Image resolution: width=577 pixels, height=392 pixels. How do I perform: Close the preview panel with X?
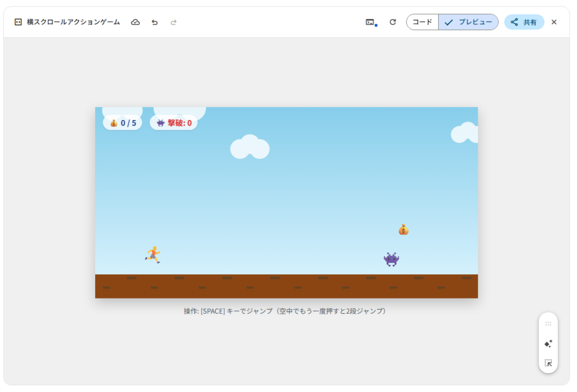pyautogui.click(x=554, y=22)
